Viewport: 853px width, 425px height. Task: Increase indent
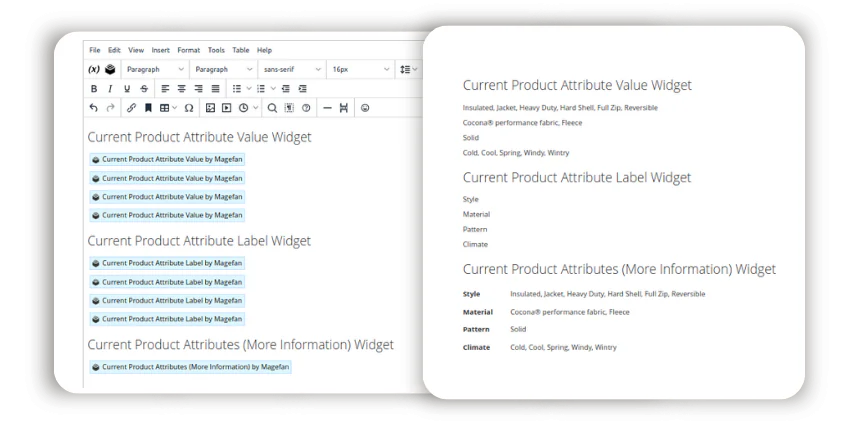tap(302, 89)
